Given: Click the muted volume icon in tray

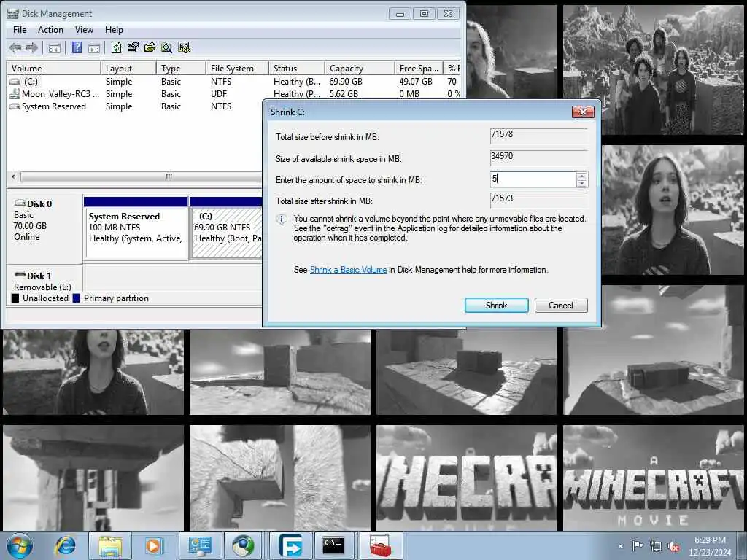Looking at the screenshot, I should (x=673, y=546).
